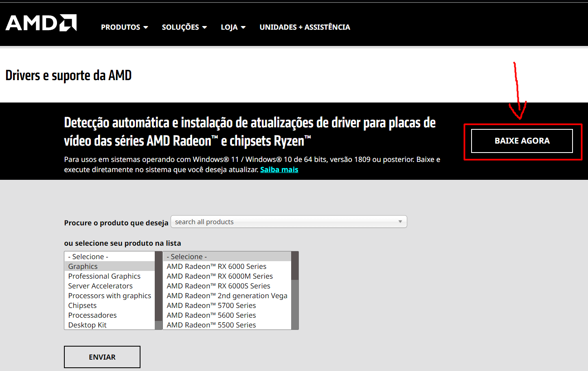The image size is (588, 371).
Task: Select AMD Radeon 5500 Series
Action: pos(227,325)
